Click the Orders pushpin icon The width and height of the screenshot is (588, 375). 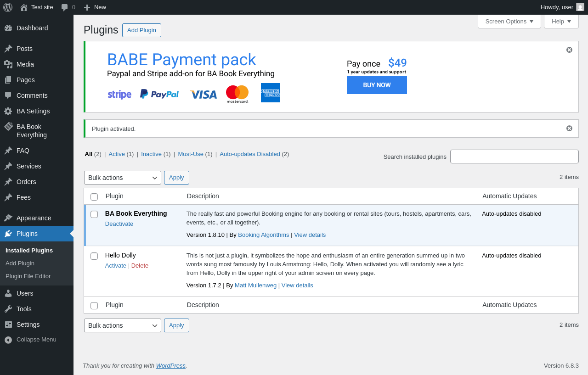(8, 182)
